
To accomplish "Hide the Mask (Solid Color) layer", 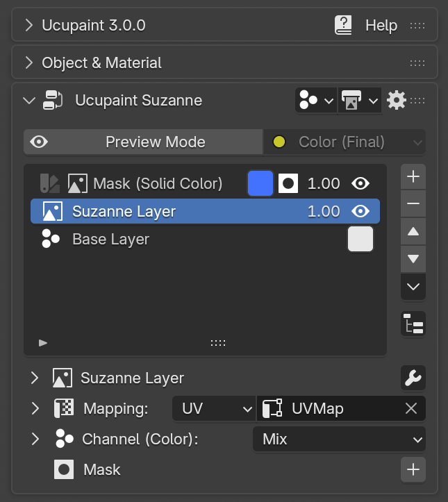I will (360, 183).
